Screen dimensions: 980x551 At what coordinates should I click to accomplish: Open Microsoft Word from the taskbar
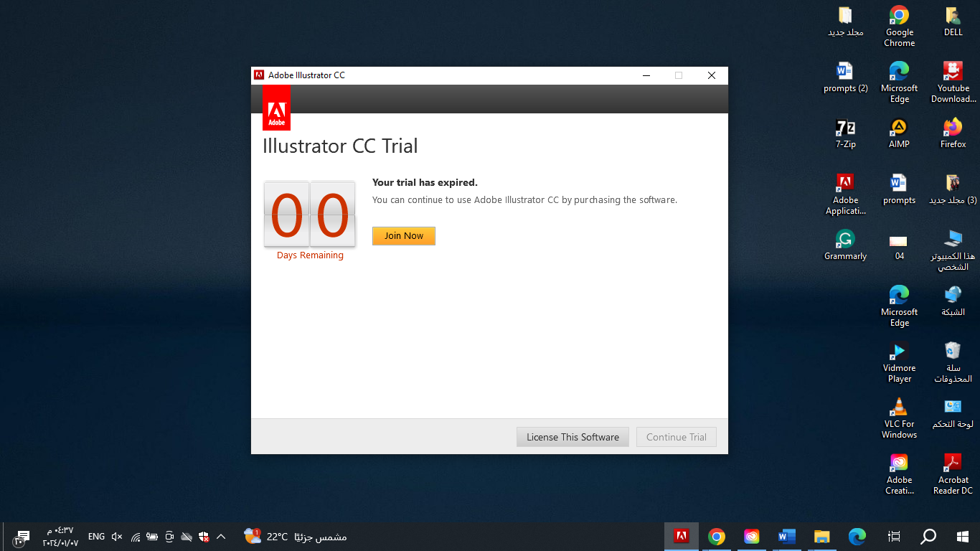786,536
